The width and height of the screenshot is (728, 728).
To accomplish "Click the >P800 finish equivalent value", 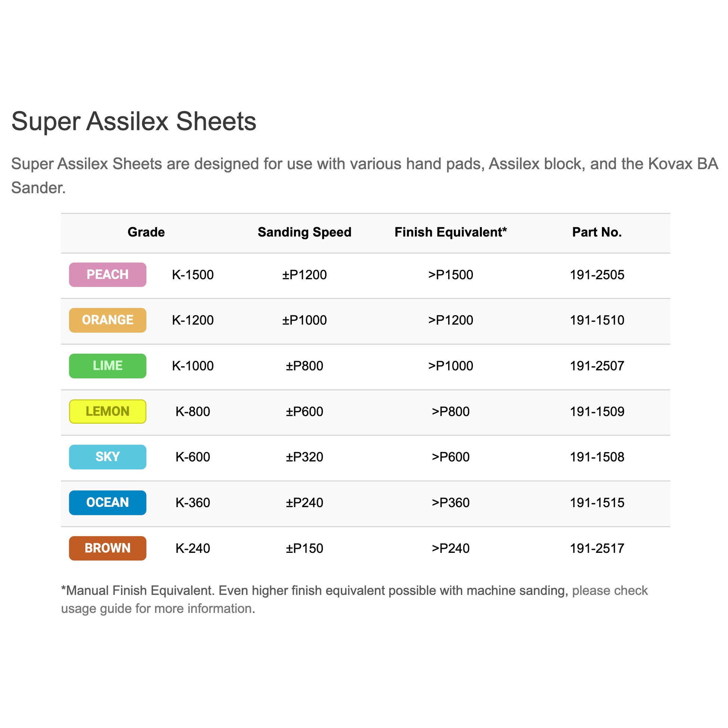I will click(x=451, y=412).
